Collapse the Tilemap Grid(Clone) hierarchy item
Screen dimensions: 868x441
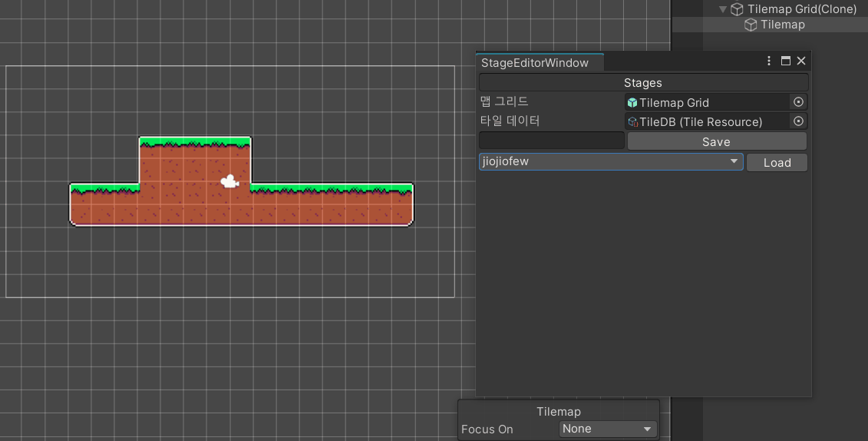point(722,9)
